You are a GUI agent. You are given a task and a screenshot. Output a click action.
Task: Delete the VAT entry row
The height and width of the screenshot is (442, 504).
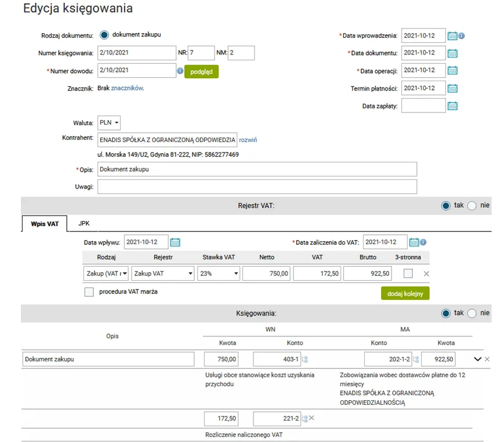point(426,274)
